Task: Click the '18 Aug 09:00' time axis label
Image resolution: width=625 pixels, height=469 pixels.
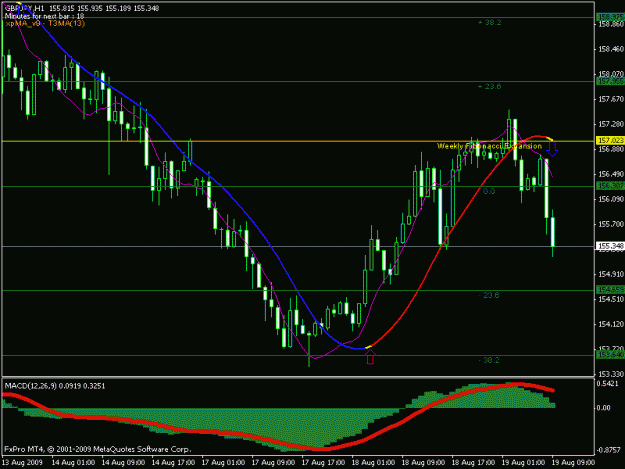Action: [423, 463]
